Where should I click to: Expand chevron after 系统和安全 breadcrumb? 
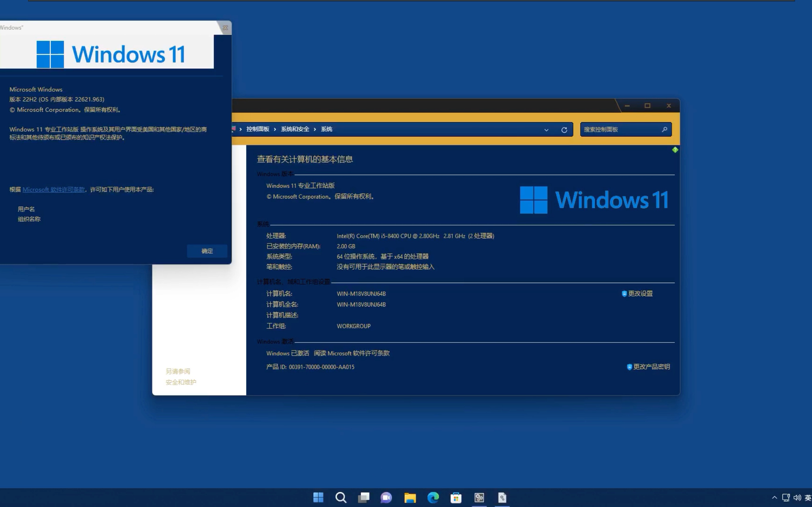(x=315, y=129)
